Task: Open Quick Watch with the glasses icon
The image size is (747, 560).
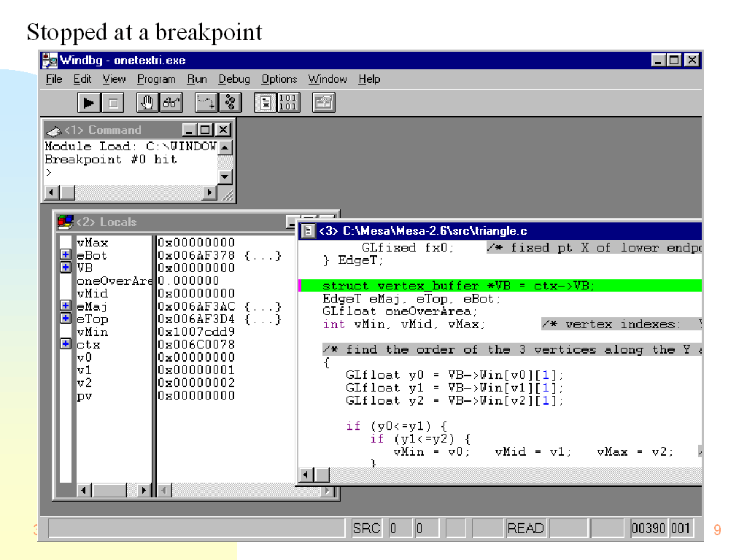Action: [x=171, y=103]
